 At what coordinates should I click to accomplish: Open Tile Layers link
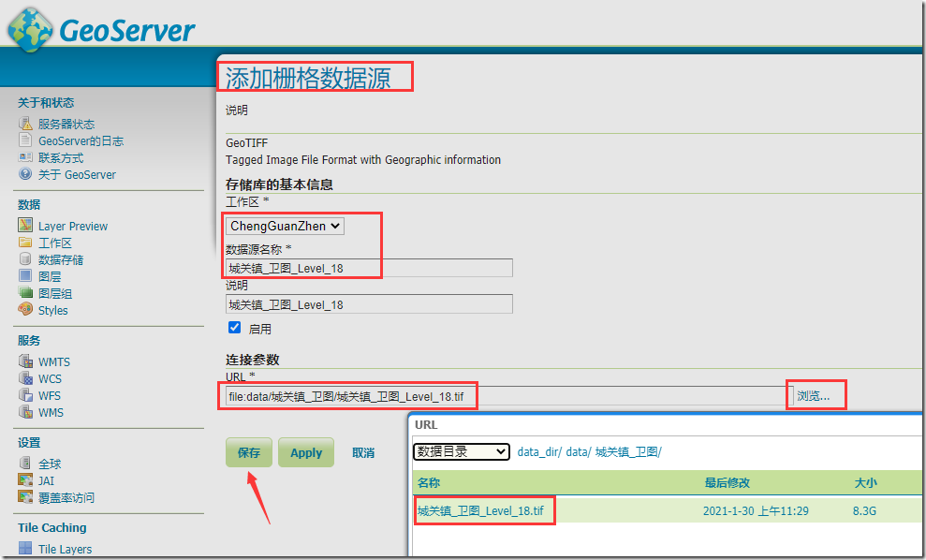(x=65, y=549)
